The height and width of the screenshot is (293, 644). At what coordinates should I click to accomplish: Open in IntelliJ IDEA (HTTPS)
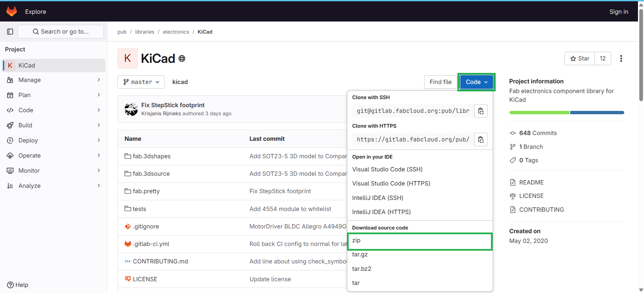420,212
